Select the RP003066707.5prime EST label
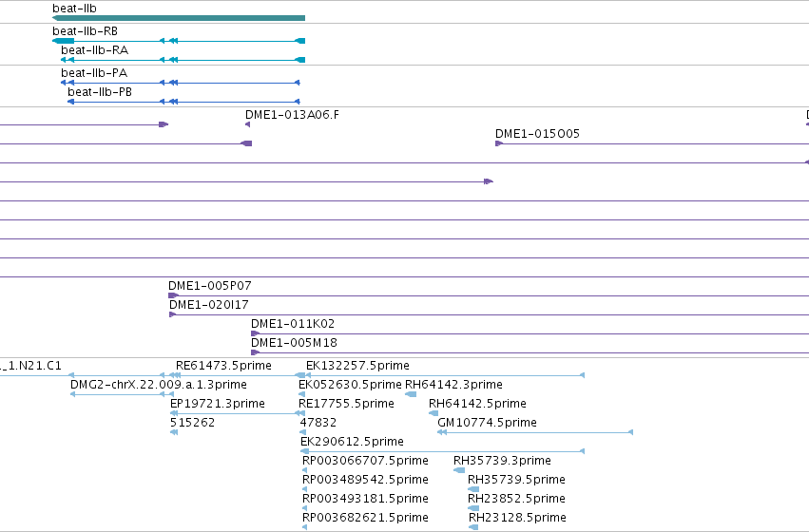This screenshot has height=532, width=809. tap(365, 461)
